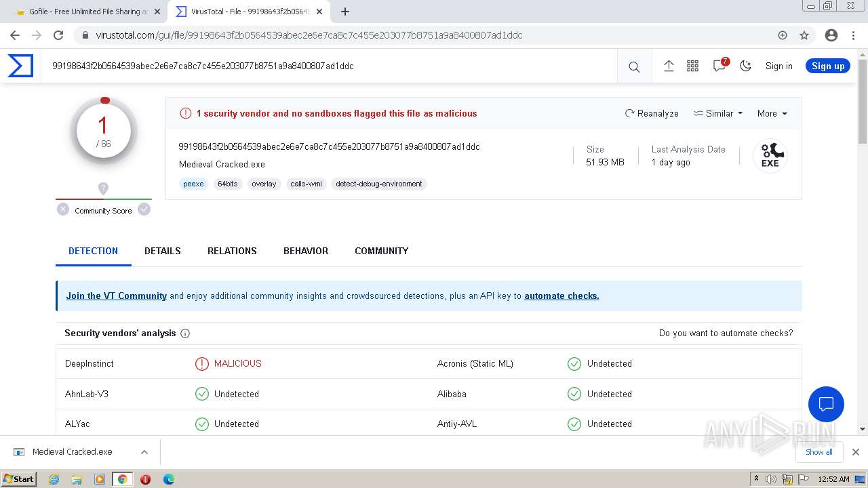The height and width of the screenshot is (488, 868).
Task: Click the hash search input field
Action: pos(329,66)
